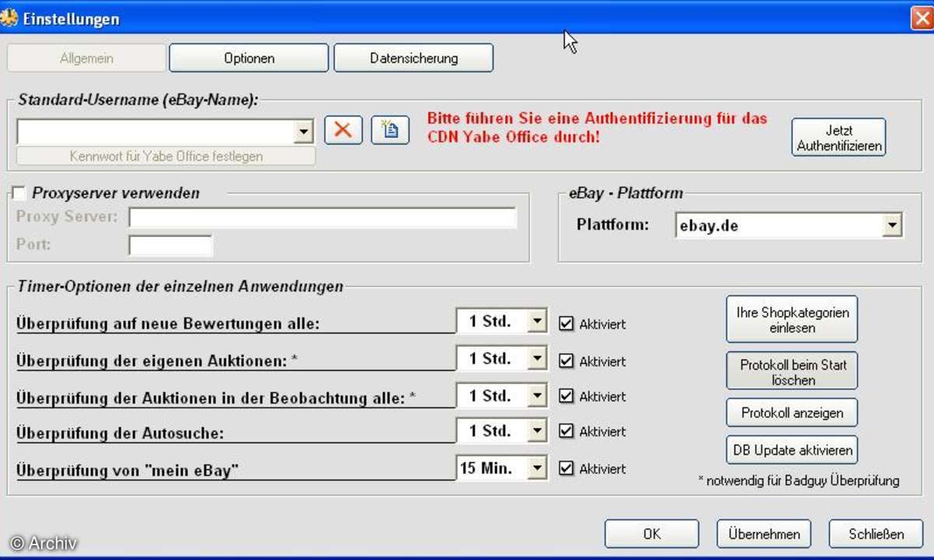Open the 15 Min. dropdown for mein eBay
Viewport: 934px width, 560px height.
537,468
